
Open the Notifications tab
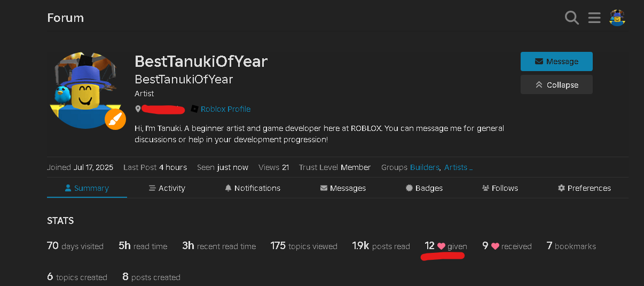pos(253,188)
